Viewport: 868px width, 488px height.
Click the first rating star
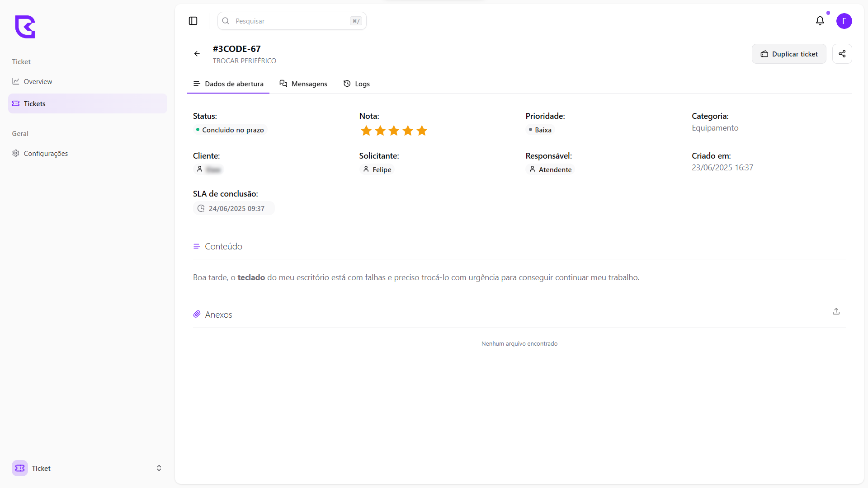tap(366, 131)
